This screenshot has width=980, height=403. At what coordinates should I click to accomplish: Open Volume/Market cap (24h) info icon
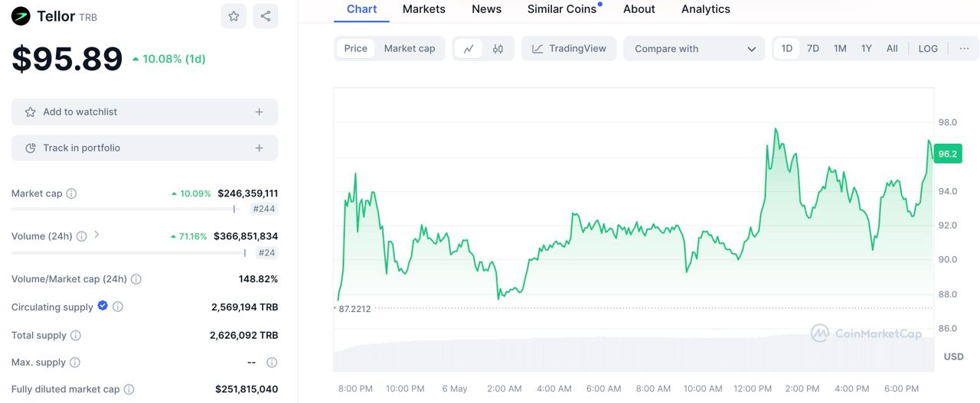pos(136,279)
